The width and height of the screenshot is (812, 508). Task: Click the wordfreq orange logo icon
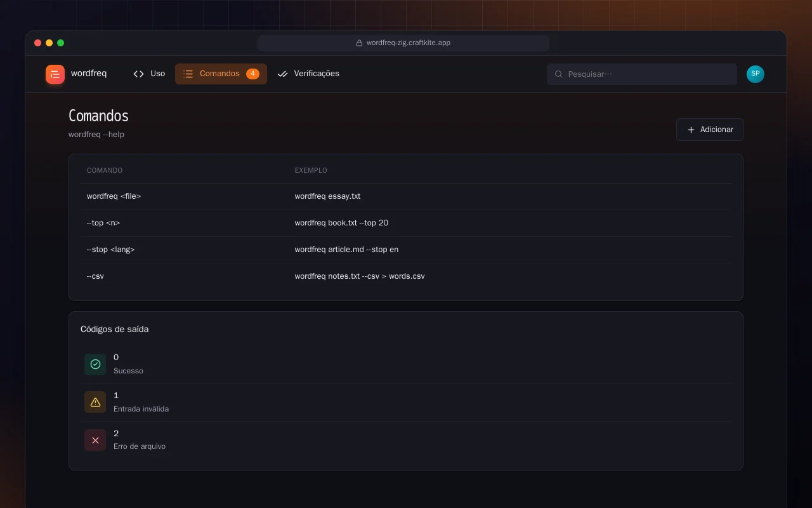click(55, 74)
